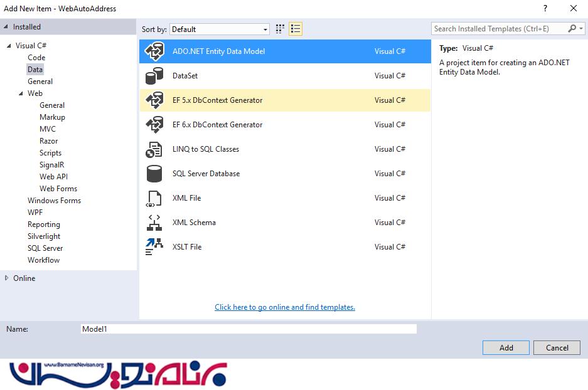Screen dimensions: 588x390
Task: Switch to list view layout
Action: (296, 29)
